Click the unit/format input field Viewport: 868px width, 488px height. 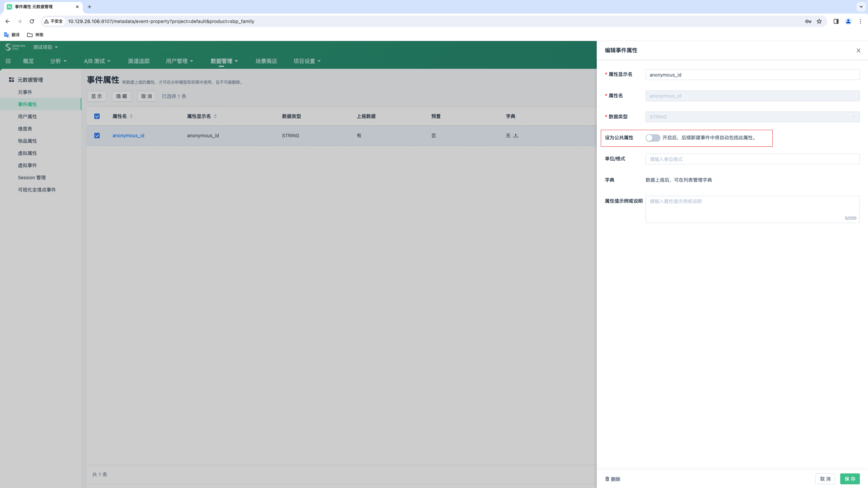(752, 159)
